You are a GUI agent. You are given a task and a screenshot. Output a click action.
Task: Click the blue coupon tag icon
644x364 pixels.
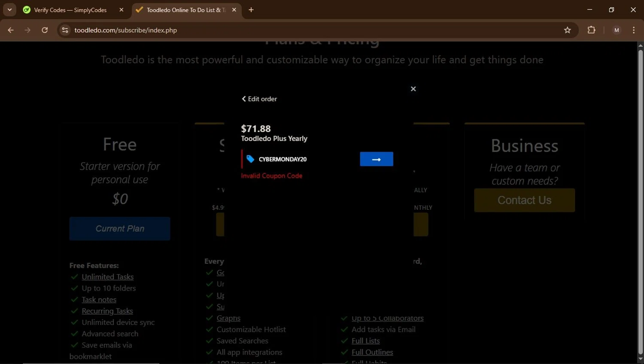tap(250, 159)
